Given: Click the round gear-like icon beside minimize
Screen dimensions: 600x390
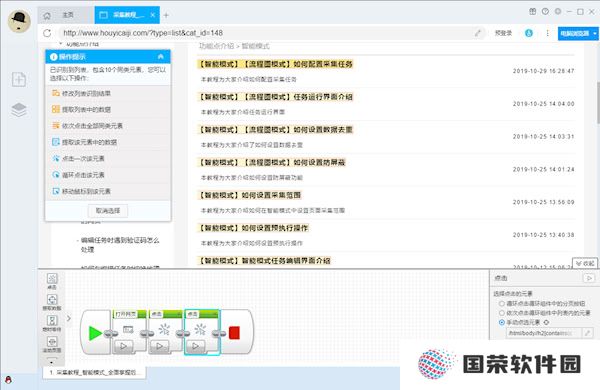Looking at the screenshot, I should (x=558, y=11).
